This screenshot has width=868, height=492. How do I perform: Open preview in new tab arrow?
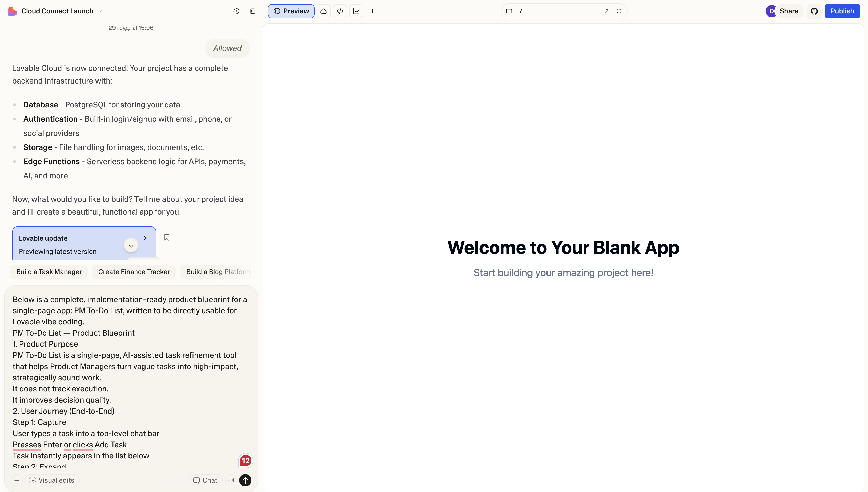607,11
